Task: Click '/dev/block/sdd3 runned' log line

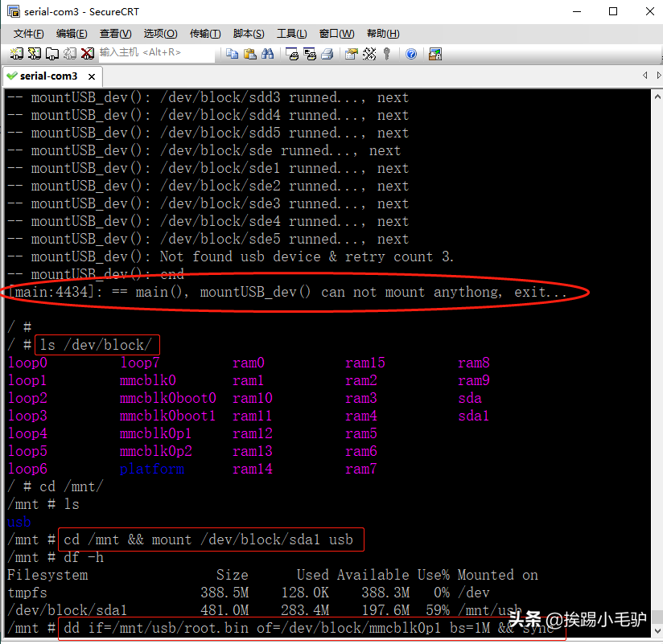Action: [x=208, y=97]
